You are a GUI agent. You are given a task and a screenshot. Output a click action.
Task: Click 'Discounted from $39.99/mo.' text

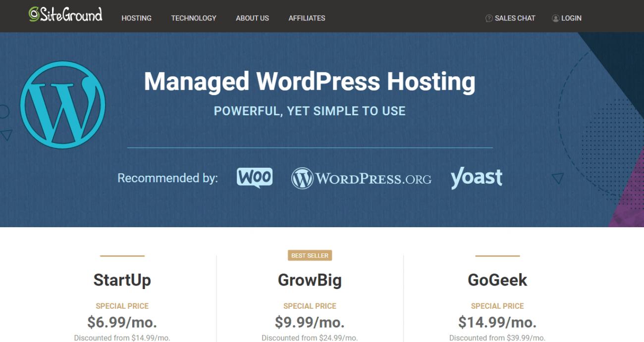[497, 338]
